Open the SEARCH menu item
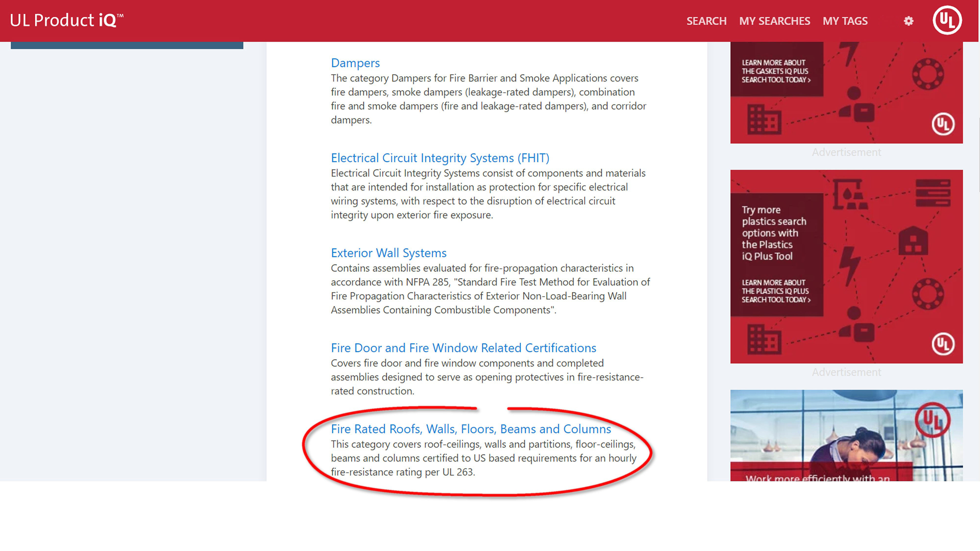Viewport: 980px width, 551px height. coord(707,21)
